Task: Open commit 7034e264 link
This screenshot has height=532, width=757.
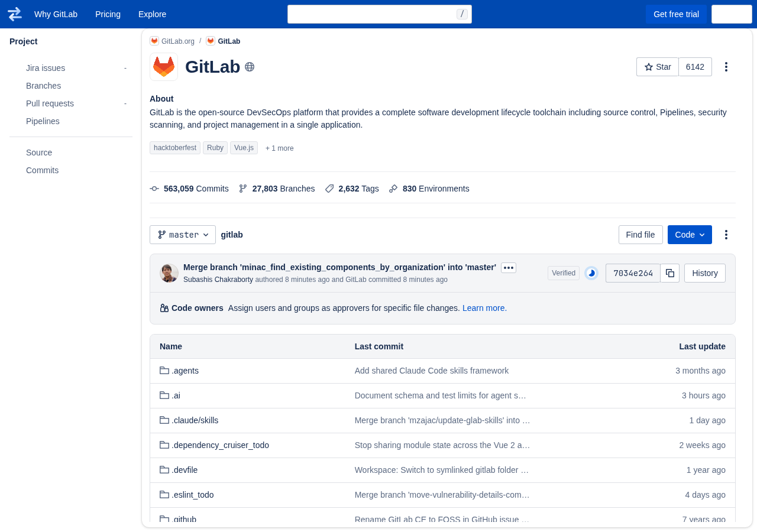Action: [633, 273]
